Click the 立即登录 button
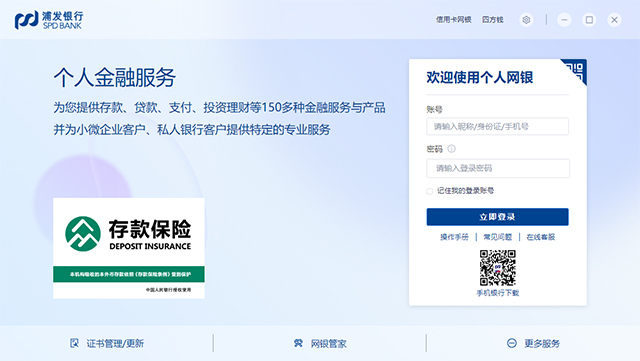The width and height of the screenshot is (640, 361). click(498, 217)
